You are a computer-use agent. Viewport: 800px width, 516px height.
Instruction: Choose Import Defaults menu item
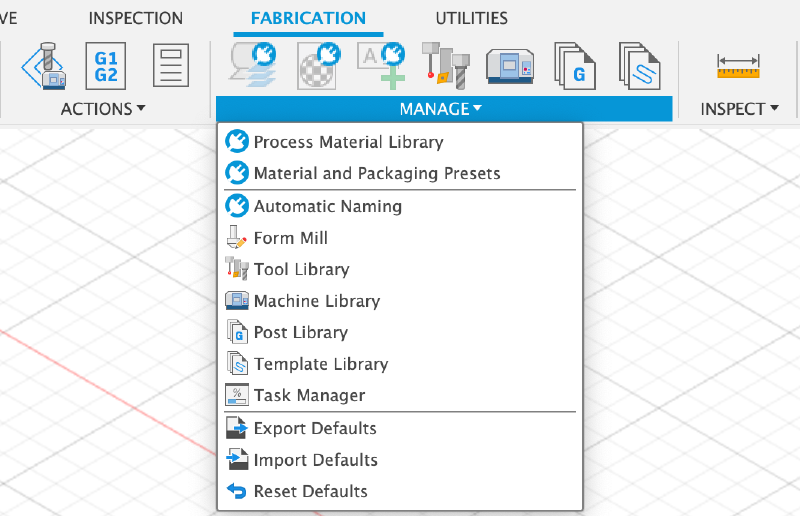point(400,460)
